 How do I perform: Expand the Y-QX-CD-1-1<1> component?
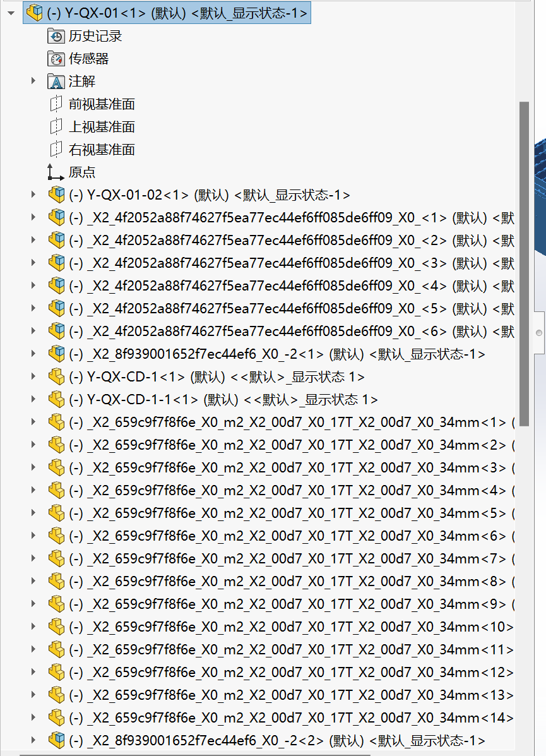(34, 400)
